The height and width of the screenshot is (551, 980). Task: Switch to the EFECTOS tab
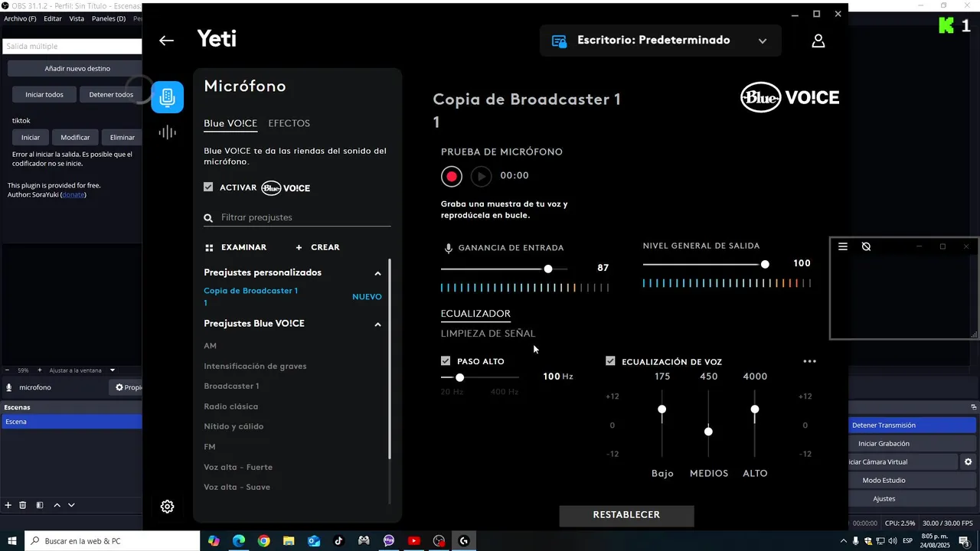(x=289, y=123)
